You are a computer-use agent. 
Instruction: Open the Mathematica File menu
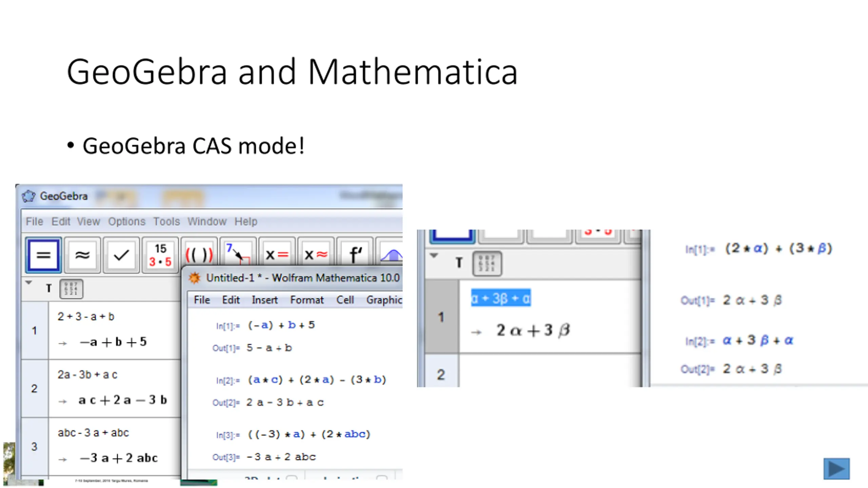(x=202, y=300)
